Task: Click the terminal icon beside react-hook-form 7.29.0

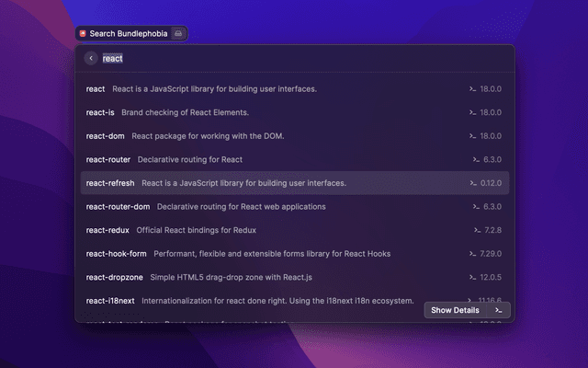Action: pyautogui.click(x=472, y=253)
